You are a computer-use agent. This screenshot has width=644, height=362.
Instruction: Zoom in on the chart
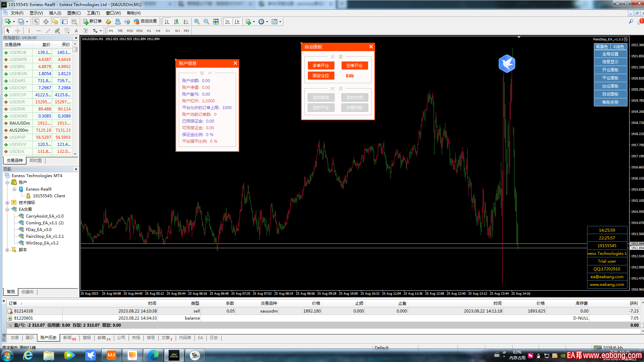point(197,22)
